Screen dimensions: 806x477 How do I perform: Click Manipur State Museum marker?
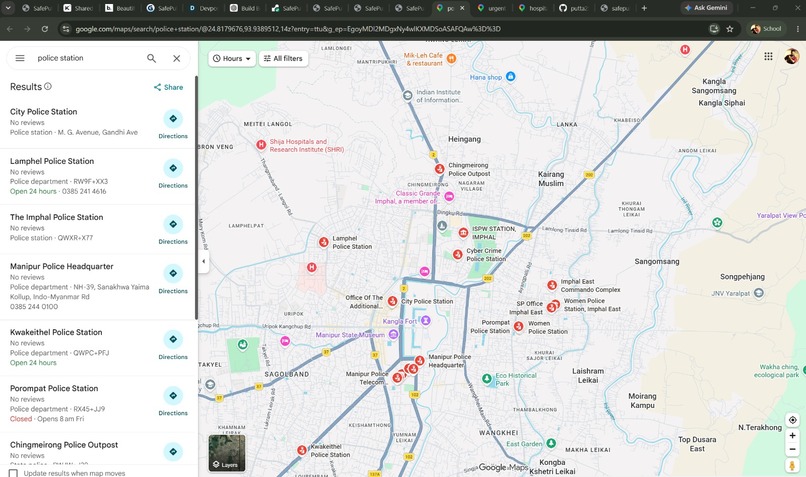click(393, 334)
